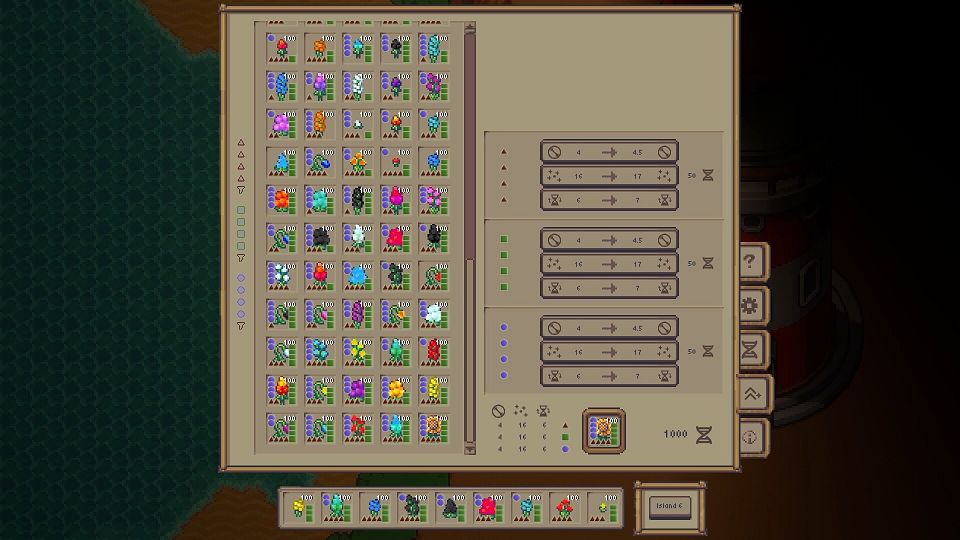Buy the brown triangle upgrade for 50
960x540 pixels.
click(706, 175)
